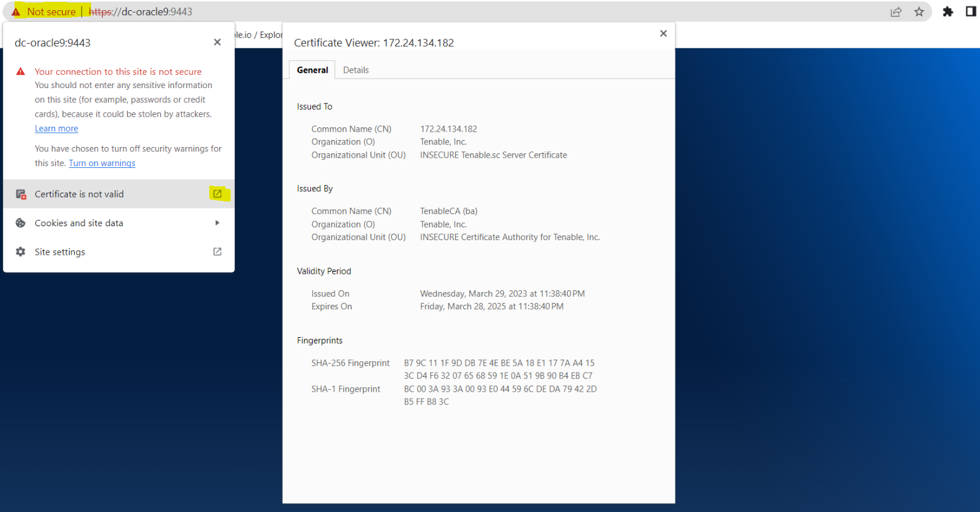This screenshot has width=980, height=512.
Task: Click the gear icon beside Site settings
Action: click(20, 252)
